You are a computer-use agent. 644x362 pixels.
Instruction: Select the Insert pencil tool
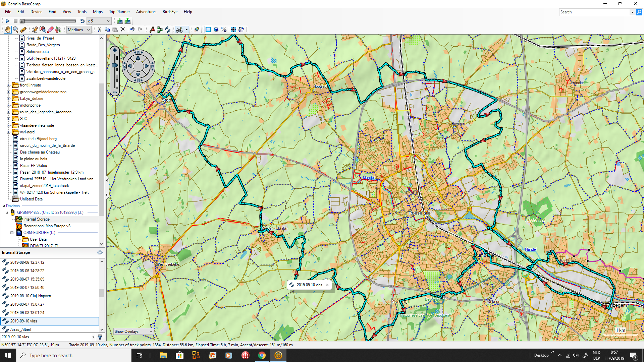pos(35,29)
